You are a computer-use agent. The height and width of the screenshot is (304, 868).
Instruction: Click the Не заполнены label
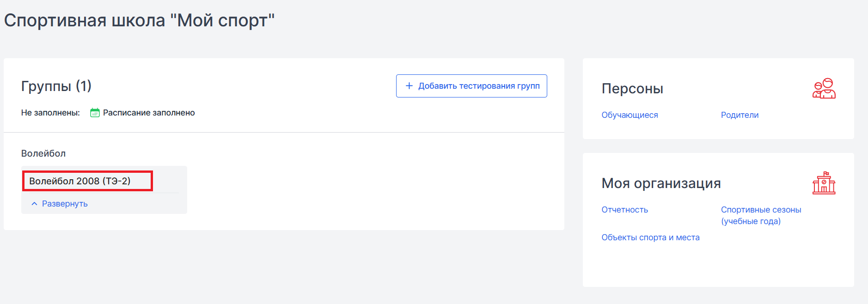pos(50,113)
